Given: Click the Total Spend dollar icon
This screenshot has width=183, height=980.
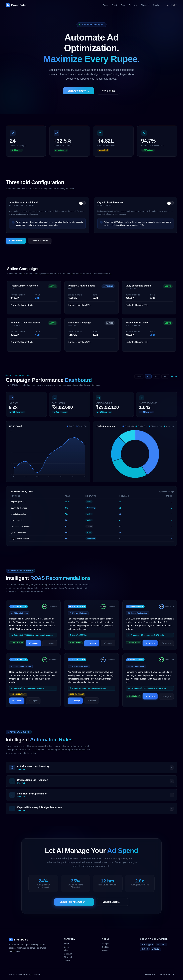Looking at the screenshot, I should tap(54, 398).
